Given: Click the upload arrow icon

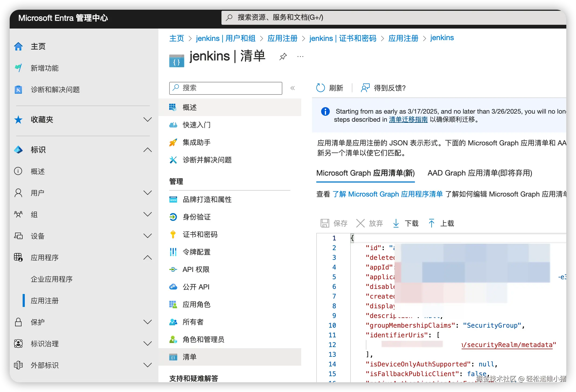Looking at the screenshot, I should tap(431, 223).
